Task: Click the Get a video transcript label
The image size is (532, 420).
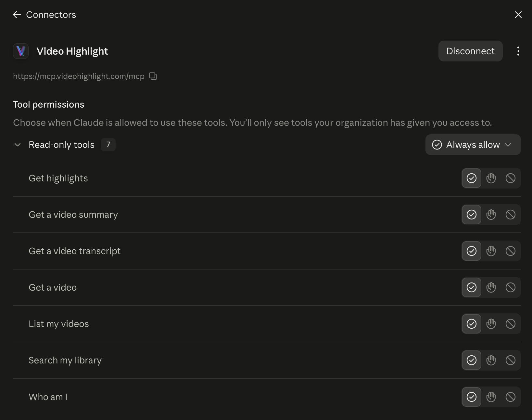Action: coord(74,251)
